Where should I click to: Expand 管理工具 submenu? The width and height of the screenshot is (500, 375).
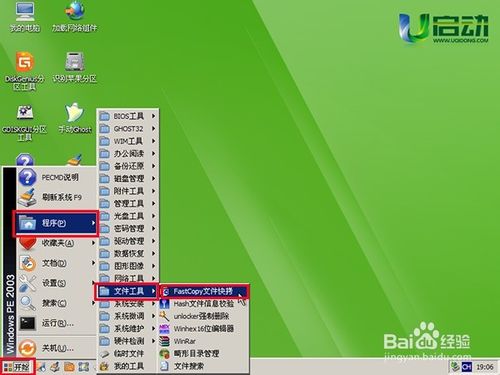click(128, 204)
